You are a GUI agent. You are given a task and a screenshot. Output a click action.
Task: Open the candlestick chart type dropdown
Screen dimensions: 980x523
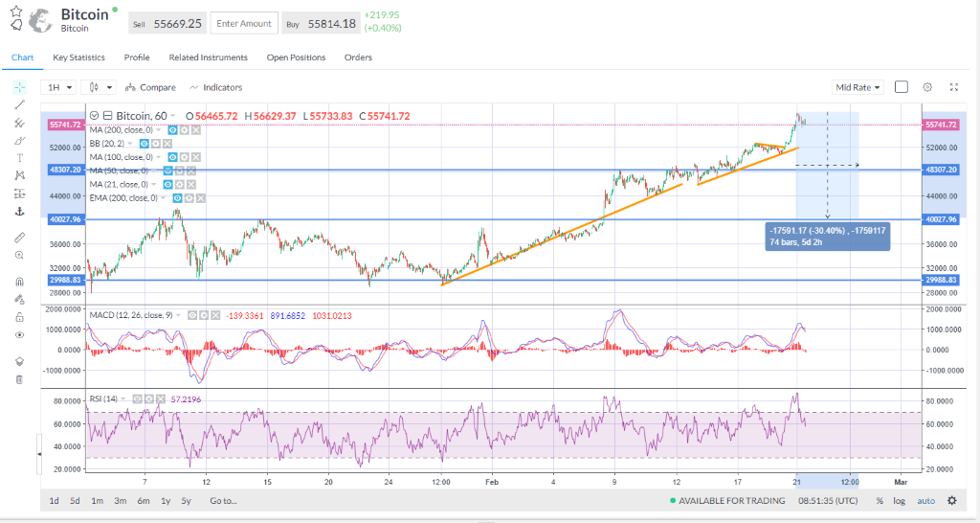point(100,87)
